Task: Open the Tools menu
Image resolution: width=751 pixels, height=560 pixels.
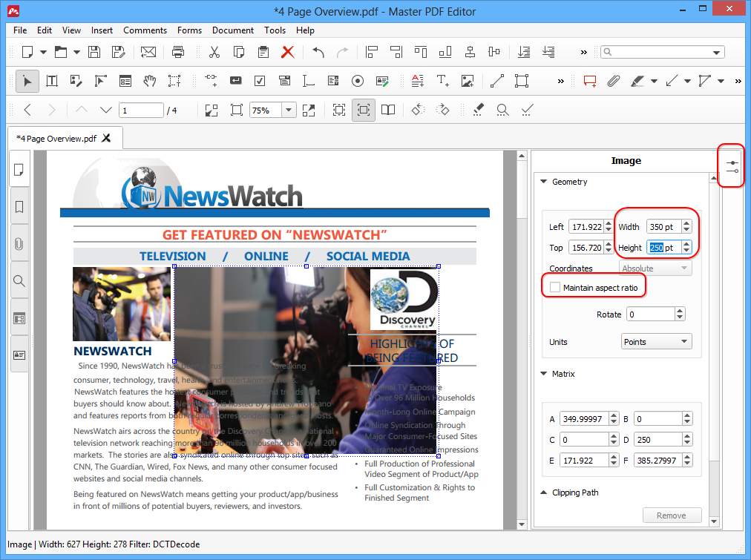Action: pos(275,30)
